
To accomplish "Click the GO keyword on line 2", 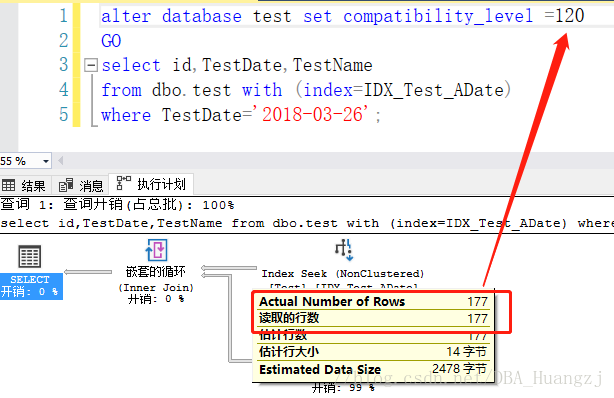I will (x=111, y=41).
